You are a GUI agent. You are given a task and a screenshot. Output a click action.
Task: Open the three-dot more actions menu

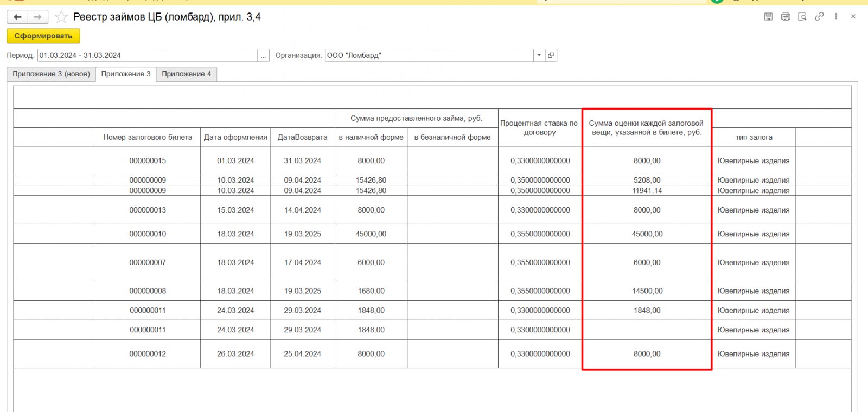836,17
